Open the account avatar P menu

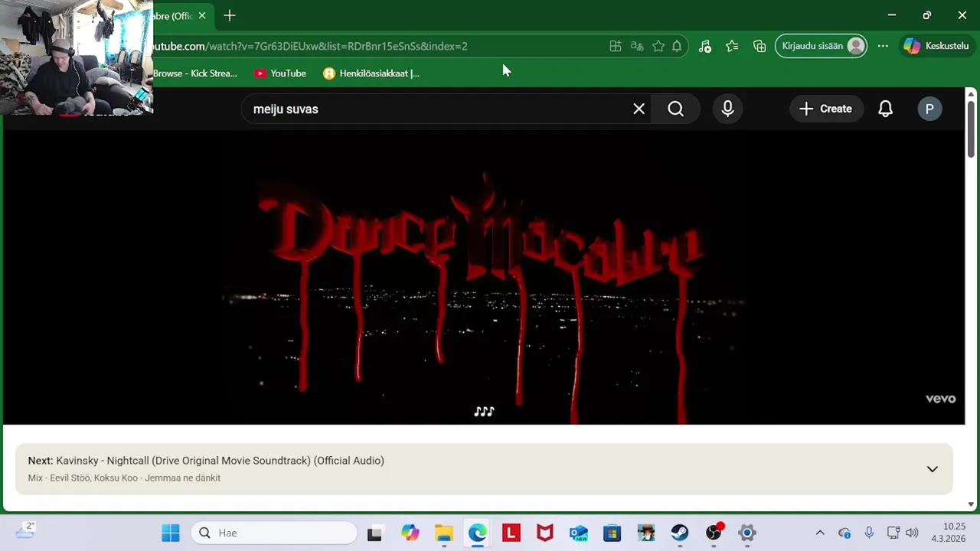(929, 109)
